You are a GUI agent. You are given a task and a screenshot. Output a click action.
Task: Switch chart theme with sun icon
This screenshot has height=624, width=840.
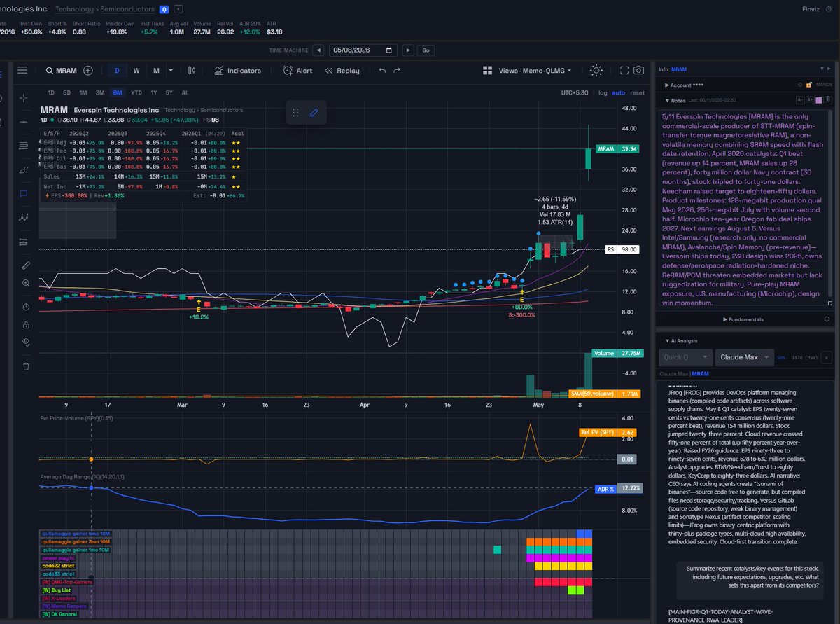coord(596,70)
